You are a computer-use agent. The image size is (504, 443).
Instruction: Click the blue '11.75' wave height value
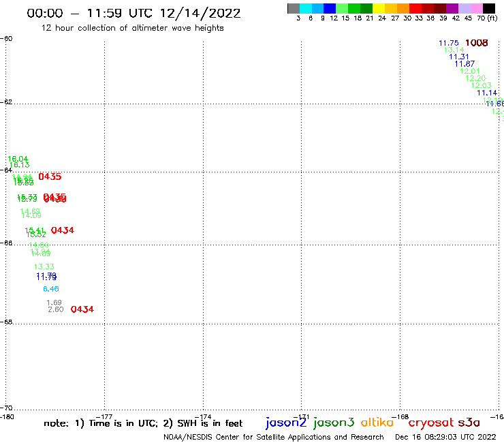(x=449, y=43)
